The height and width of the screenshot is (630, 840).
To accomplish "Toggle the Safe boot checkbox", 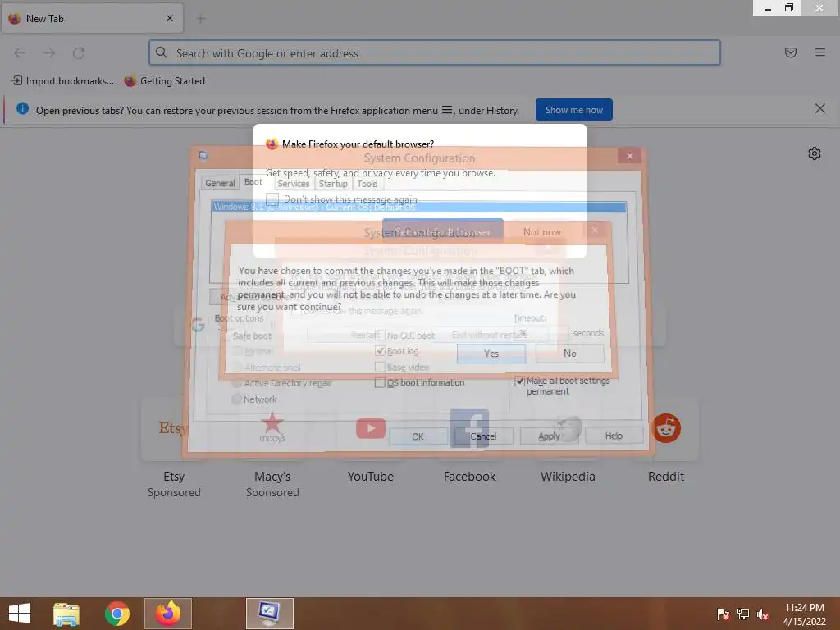I will pos(226,336).
